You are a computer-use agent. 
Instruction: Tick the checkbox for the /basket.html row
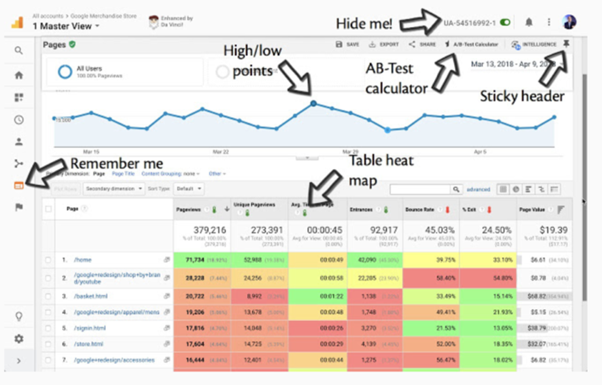48,296
